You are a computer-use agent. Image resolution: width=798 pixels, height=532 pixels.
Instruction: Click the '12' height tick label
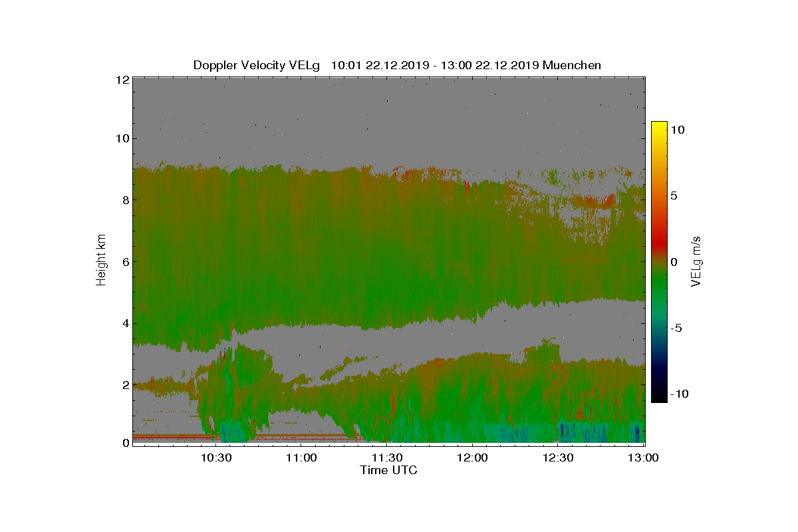click(122, 80)
